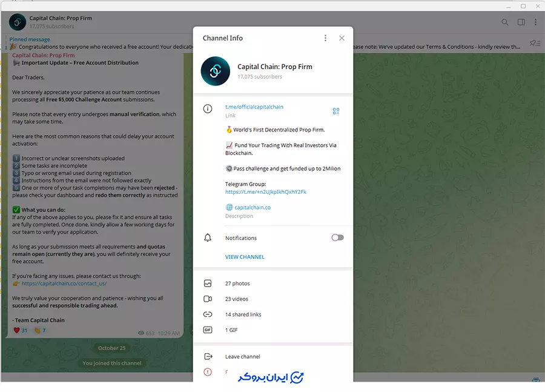Viewport: 545px width, 392px height.
Task: Open the 23 videos media section
Action: coord(237,299)
